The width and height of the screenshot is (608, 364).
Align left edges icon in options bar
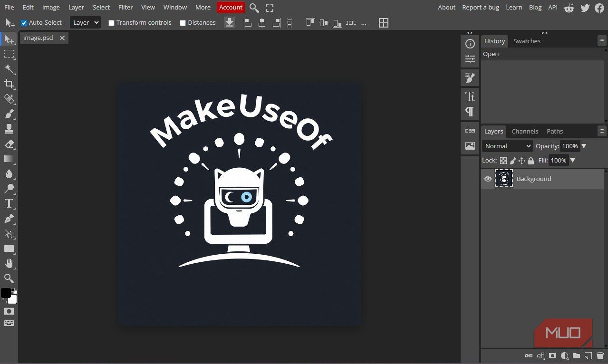248,23
